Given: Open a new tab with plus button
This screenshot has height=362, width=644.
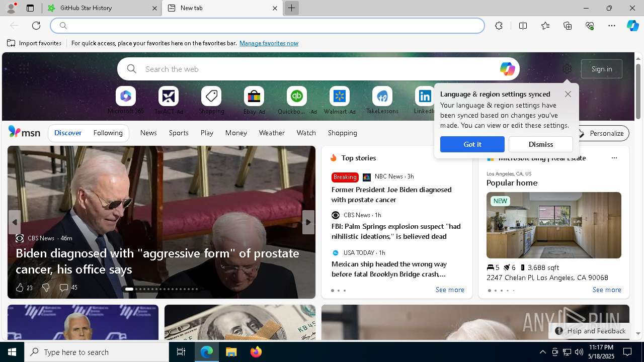Looking at the screenshot, I should click(291, 8).
